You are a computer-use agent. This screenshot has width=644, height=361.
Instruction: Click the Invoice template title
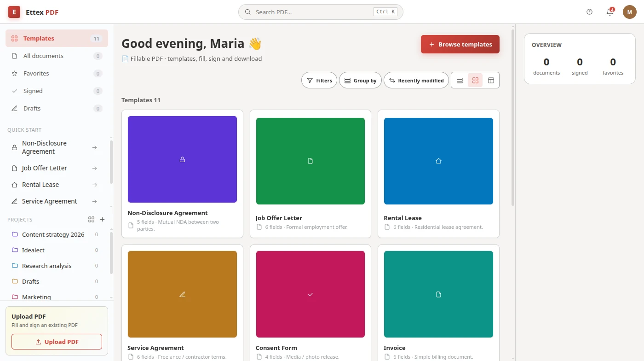(x=394, y=348)
